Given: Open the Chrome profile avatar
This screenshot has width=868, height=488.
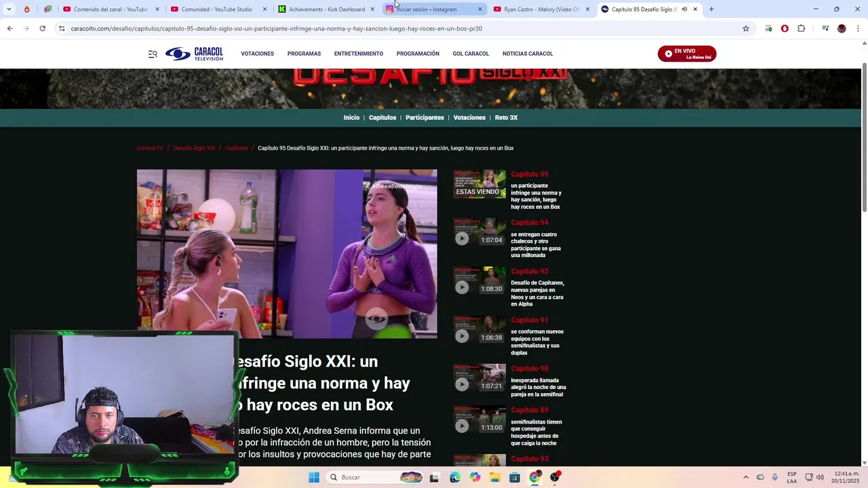Looking at the screenshot, I should coord(842,28).
